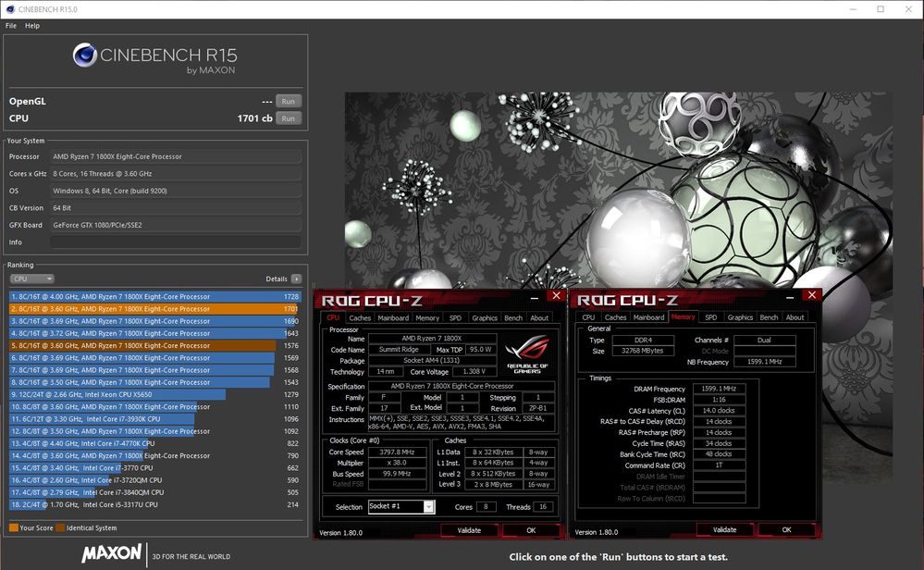
Task: Click the Republic of Gamers logo in CPU-Z
Action: coord(527,353)
